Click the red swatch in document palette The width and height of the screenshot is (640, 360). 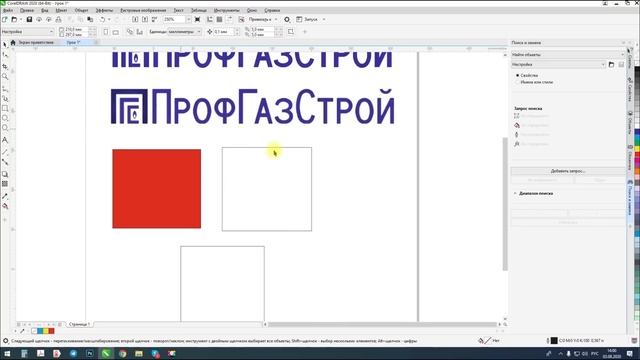point(51,331)
